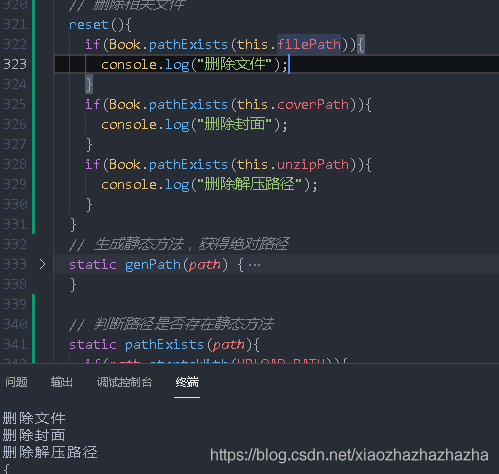Click the if keyword on line 322
499x474 pixels.
(92, 44)
